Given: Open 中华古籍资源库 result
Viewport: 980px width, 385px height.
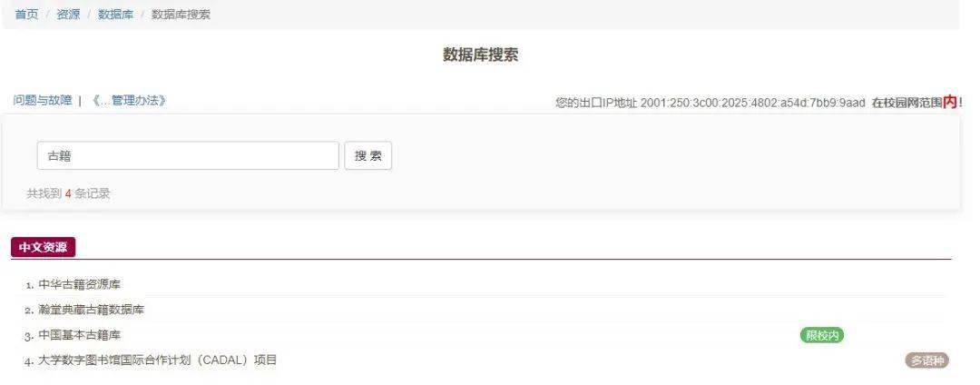Looking at the screenshot, I should coord(79,284).
